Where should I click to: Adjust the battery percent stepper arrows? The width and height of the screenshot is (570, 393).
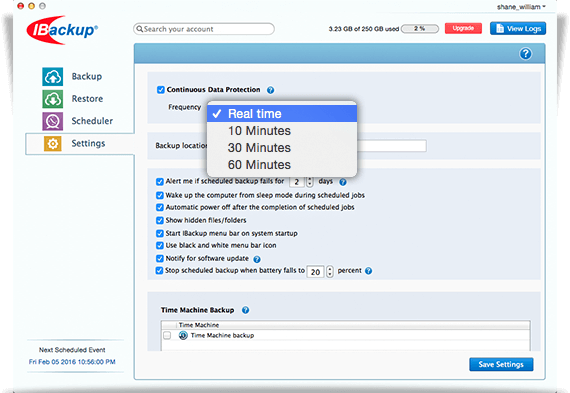(330, 272)
